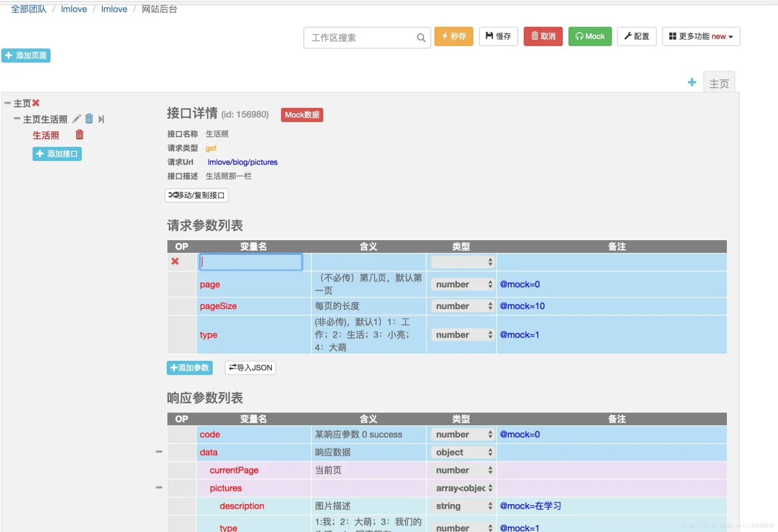Click the description variable name
Viewport: 778px width, 532px height.
[x=242, y=506]
